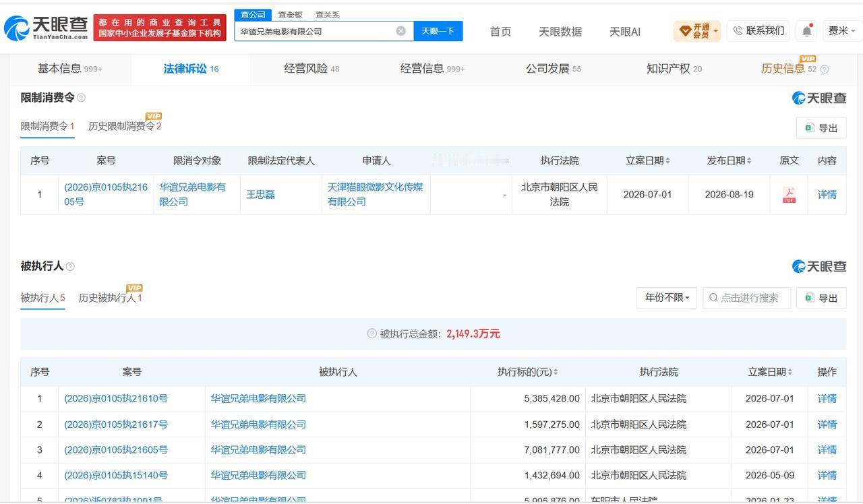Viewport: 863px width, 504px height.
Task: Go to 首页 in top navigation
Action: click(x=500, y=31)
